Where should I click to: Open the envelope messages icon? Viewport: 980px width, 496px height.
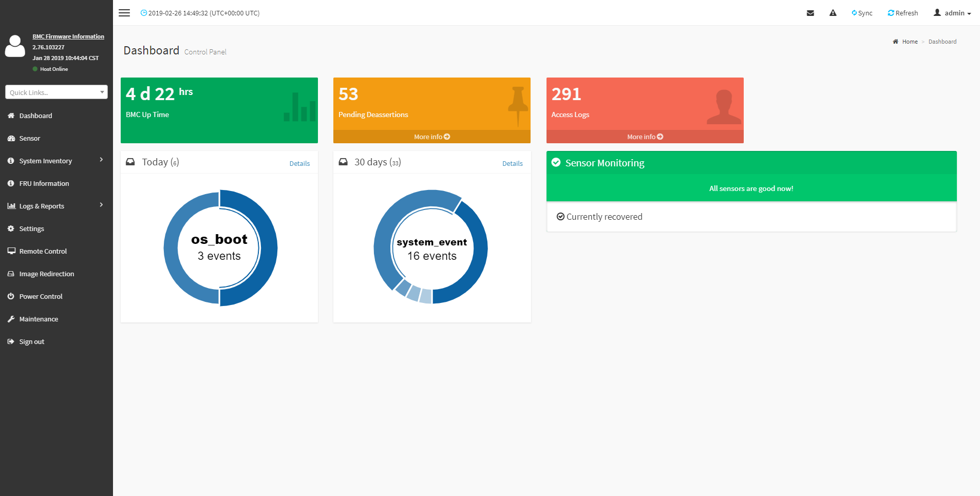[810, 13]
